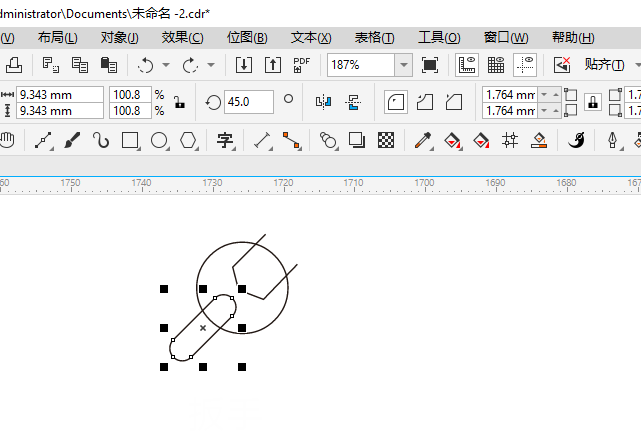This screenshot has height=437, width=641.
Task: Open the 工具(O) menu
Action: [439, 38]
